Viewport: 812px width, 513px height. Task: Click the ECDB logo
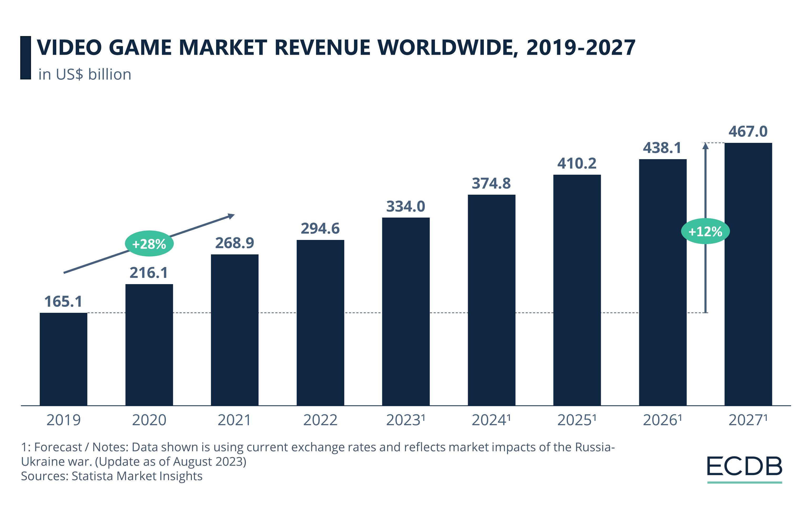point(745,470)
